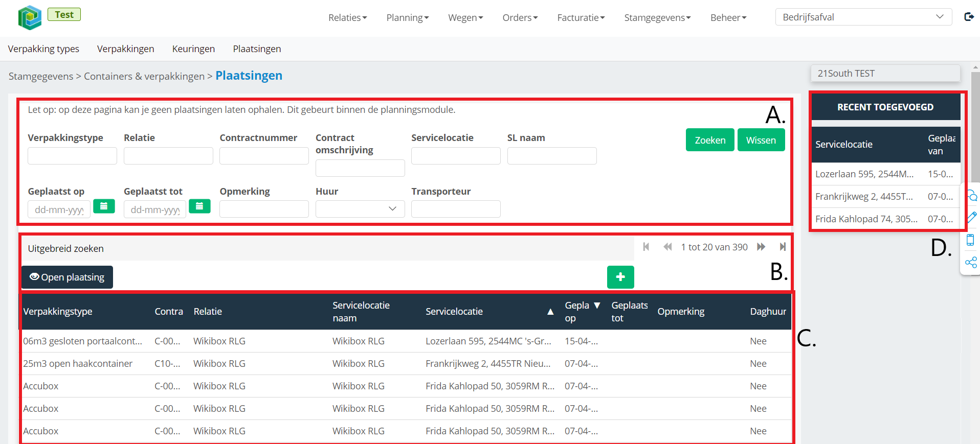
Task: Switch to Plaatsingen tab
Action: 257,49
